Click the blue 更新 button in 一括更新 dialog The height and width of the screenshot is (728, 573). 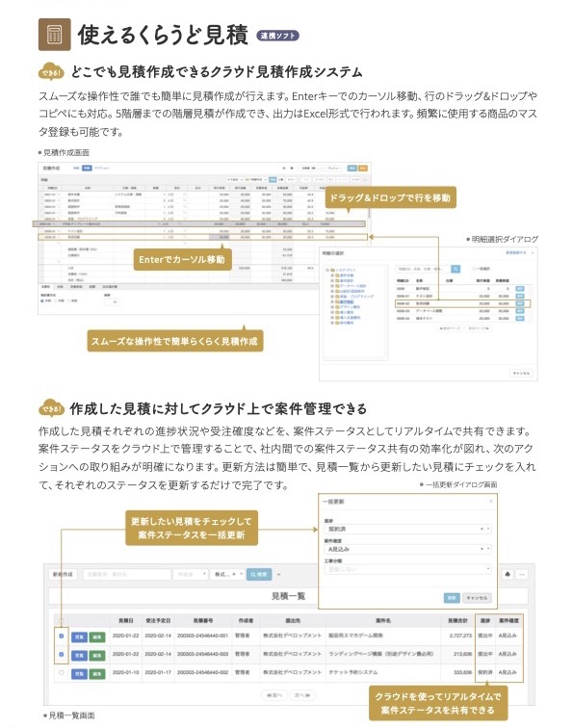pyautogui.click(x=452, y=598)
